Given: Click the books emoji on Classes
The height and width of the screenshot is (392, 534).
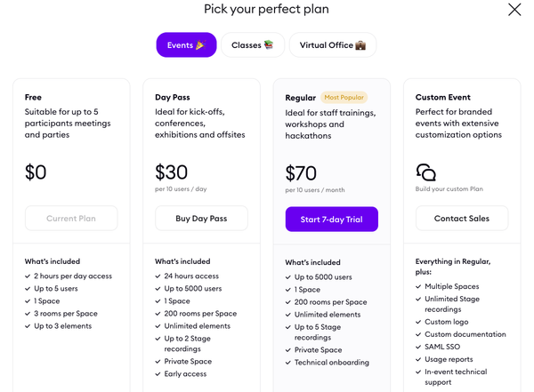Looking at the screenshot, I should [269, 44].
